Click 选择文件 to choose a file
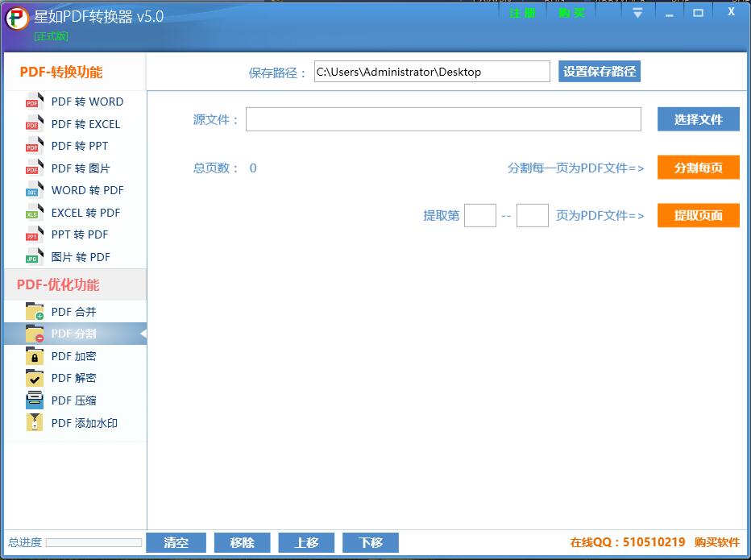 [699, 118]
